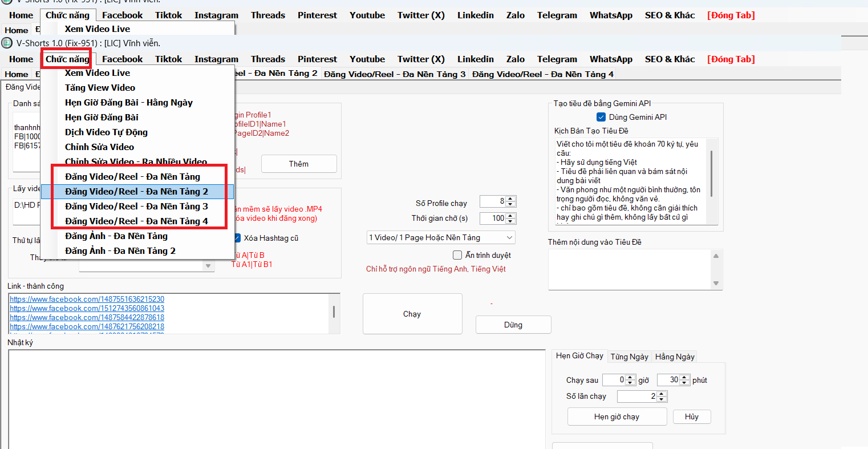Screen dimensions: 868x449
Task: Open the facebook.com/1487551636215230 link
Action: click(x=87, y=299)
